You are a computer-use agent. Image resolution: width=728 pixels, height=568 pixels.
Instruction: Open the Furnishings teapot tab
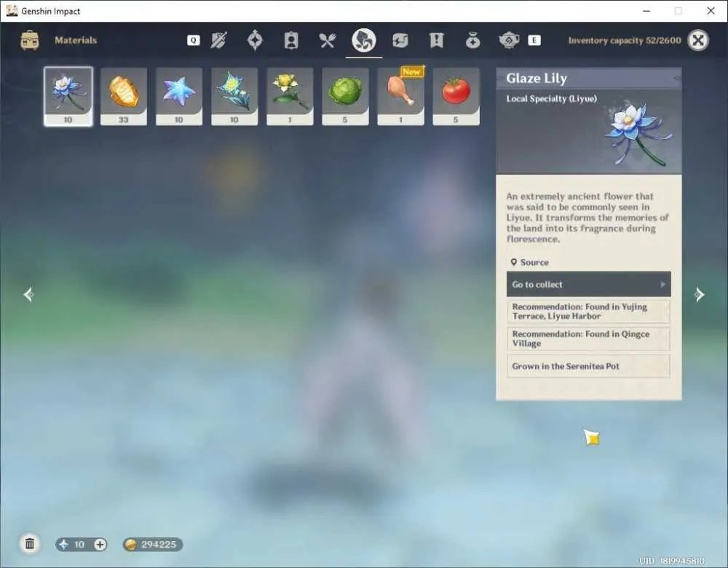point(509,40)
